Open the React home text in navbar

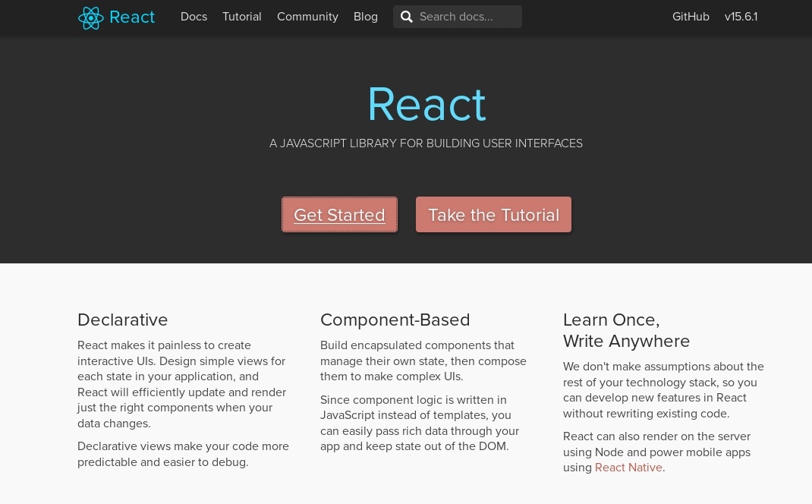(132, 17)
